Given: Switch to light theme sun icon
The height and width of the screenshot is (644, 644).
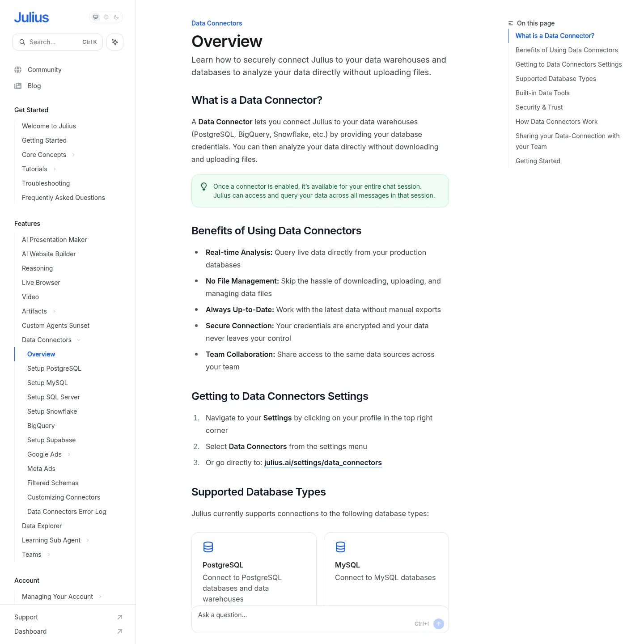Looking at the screenshot, I should click(x=106, y=17).
